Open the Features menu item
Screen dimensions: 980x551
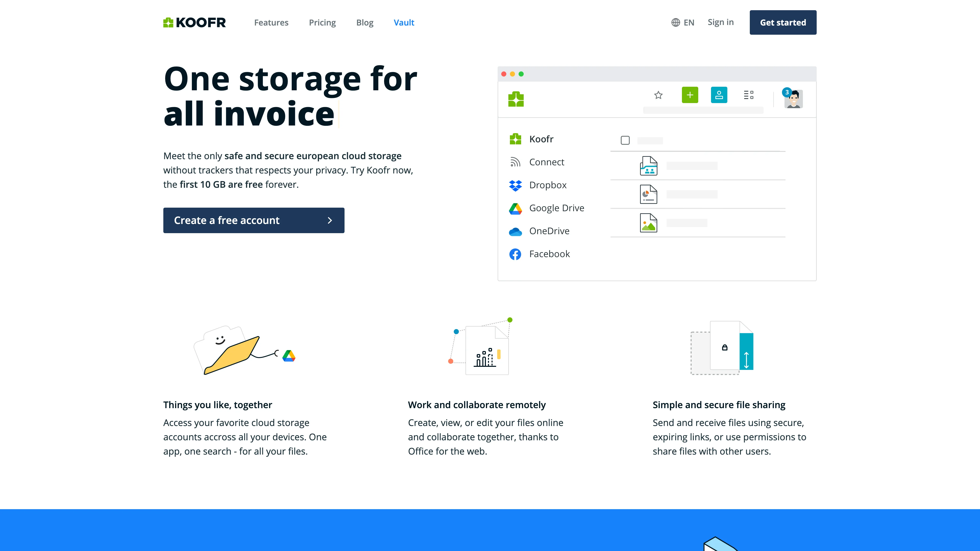[271, 22]
